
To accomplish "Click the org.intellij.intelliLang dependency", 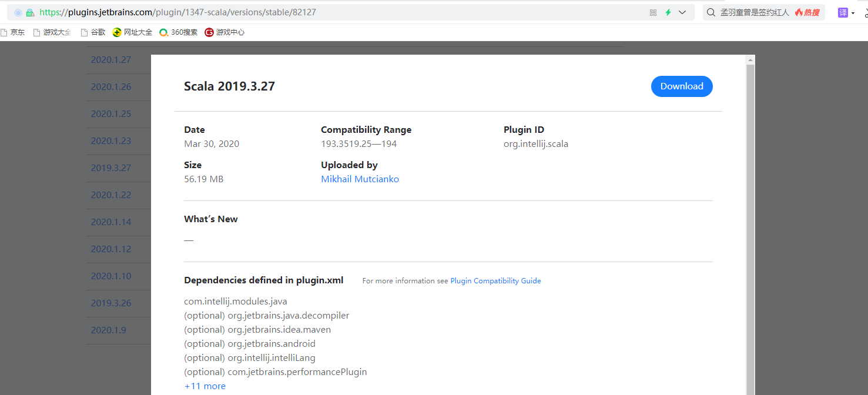I will pyautogui.click(x=272, y=358).
